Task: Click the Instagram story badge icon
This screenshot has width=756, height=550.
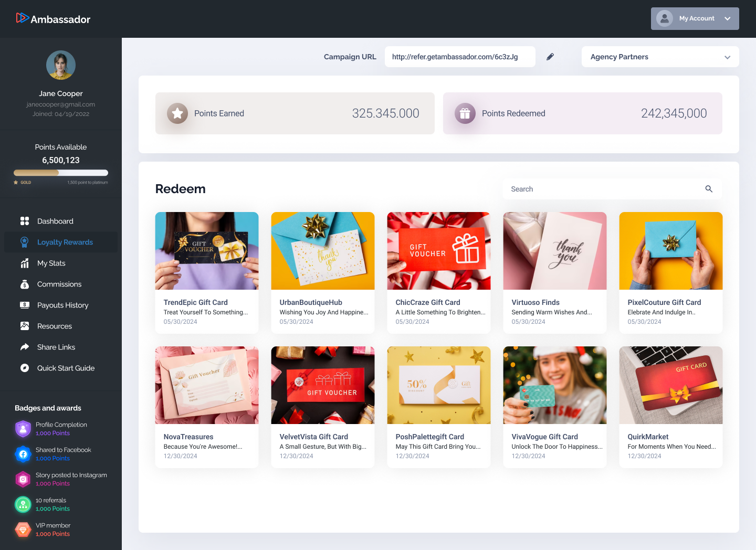Action: [x=23, y=479]
